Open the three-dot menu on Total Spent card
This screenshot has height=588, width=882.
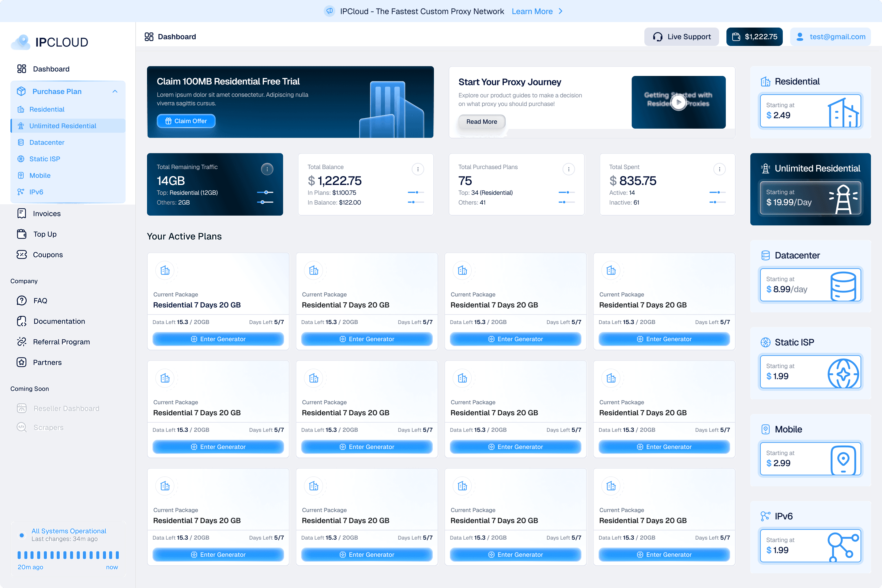pyautogui.click(x=719, y=169)
